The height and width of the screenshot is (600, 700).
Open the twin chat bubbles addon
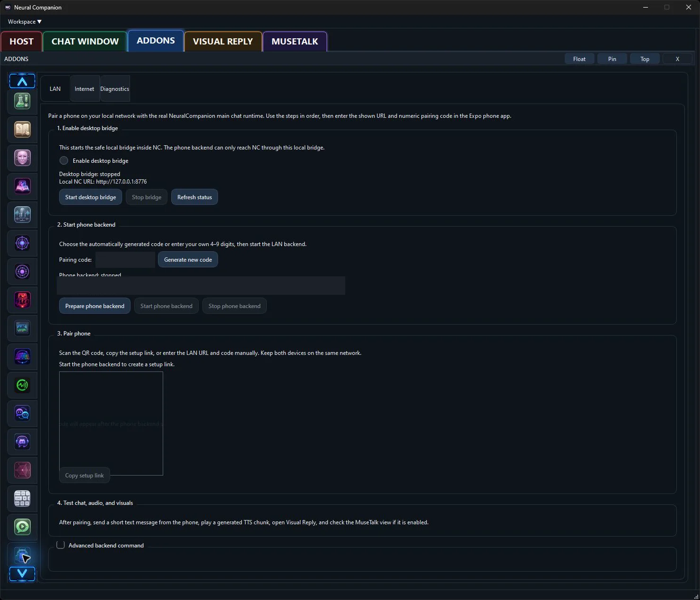(22, 413)
